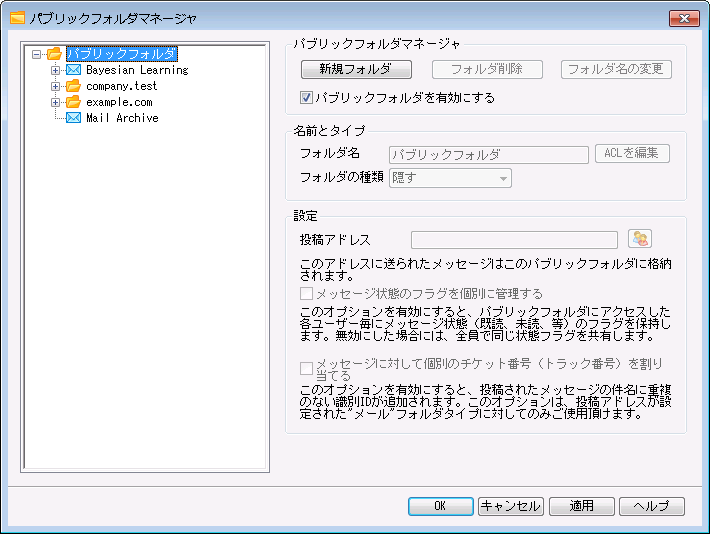
Task: Expand the company.test tree node
Action: [x=56, y=86]
